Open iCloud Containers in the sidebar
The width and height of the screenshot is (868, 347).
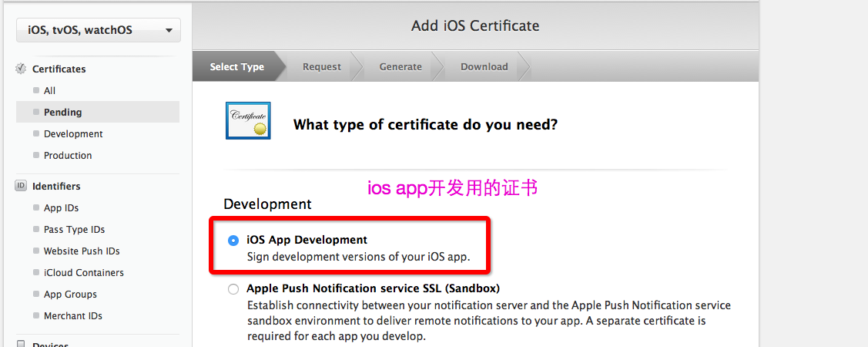84,273
